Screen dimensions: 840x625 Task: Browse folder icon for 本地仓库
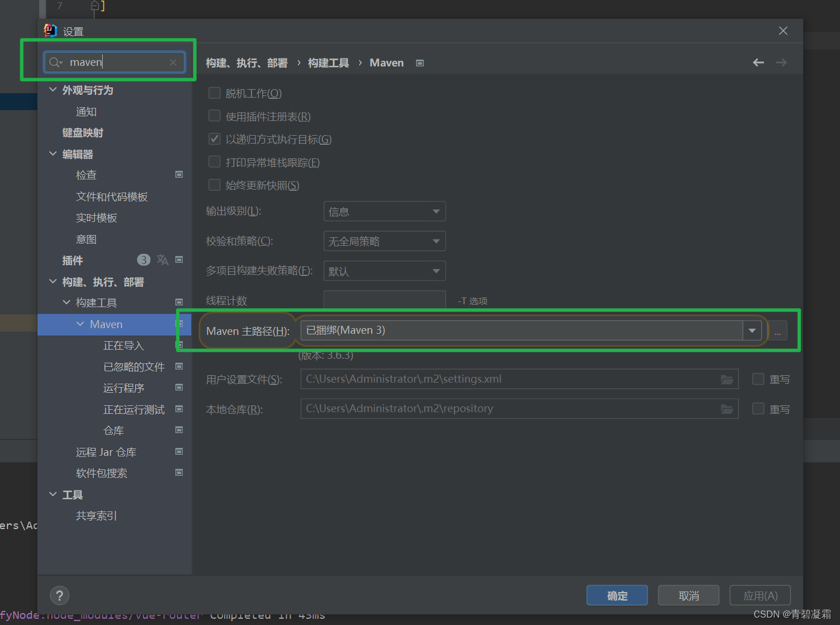click(727, 409)
